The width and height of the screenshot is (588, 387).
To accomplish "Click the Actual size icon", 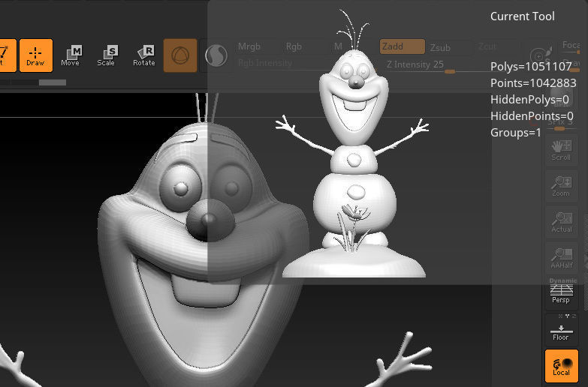I will coord(561,222).
